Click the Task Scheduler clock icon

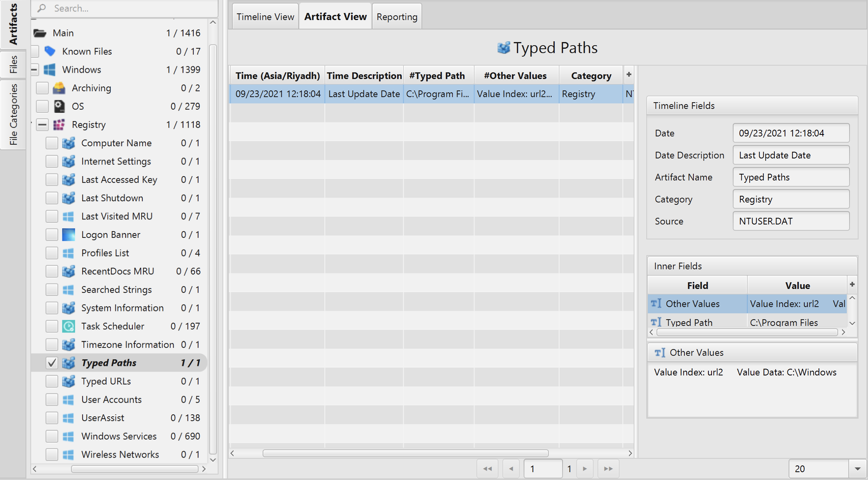click(68, 326)
